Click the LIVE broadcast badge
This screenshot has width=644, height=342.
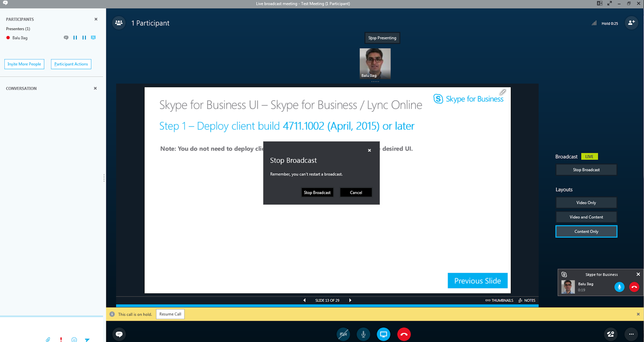pyautogui.click(x=589, y=157)
